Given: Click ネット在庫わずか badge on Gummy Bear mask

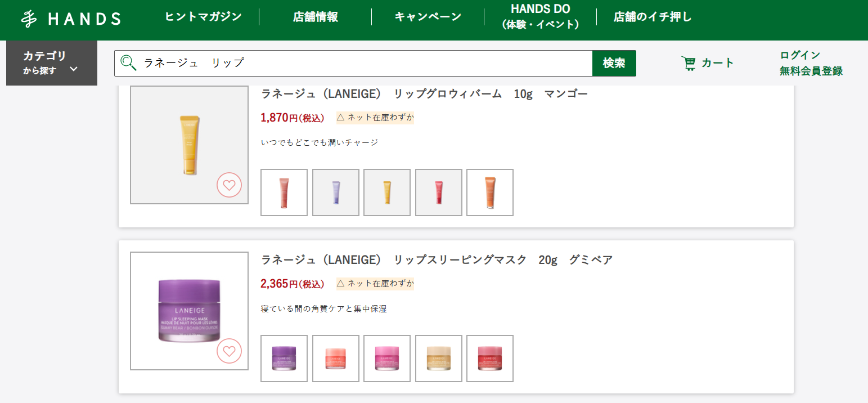Looking at the screenshot, I should [375, 283].
